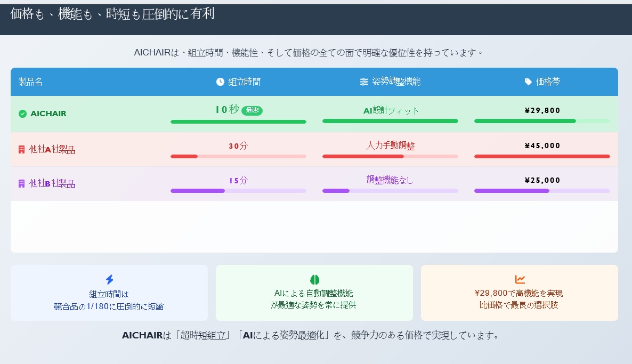
Task: Click the 姿勢調整機能 column header text
Action: pyautogui.click(x=396, y=82)
